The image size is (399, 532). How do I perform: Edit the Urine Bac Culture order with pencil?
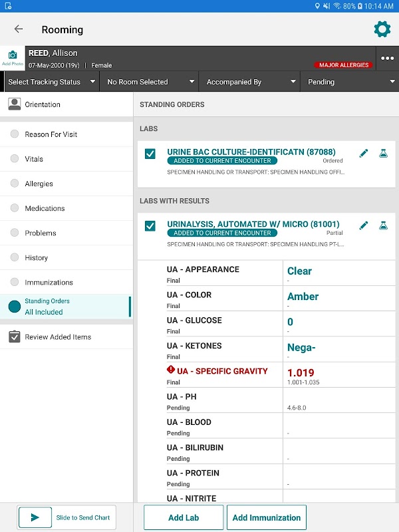pos(364,154)
